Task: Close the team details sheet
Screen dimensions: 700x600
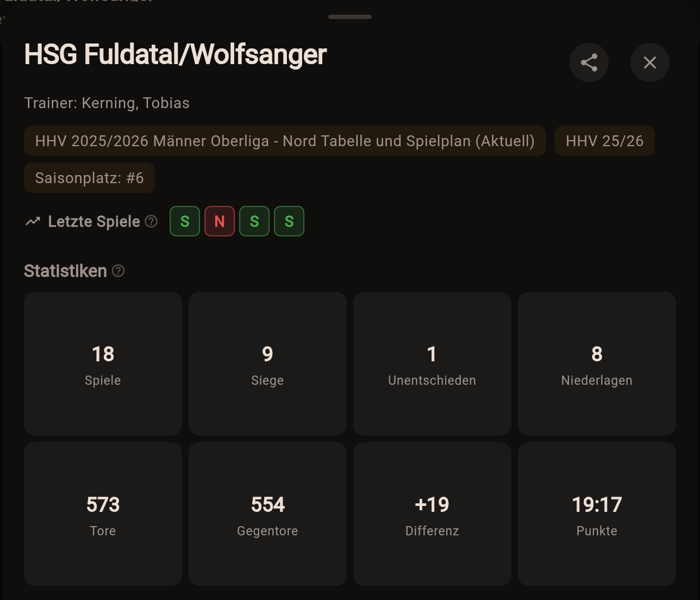Action: pyautogui.click(x=650, y=62)
